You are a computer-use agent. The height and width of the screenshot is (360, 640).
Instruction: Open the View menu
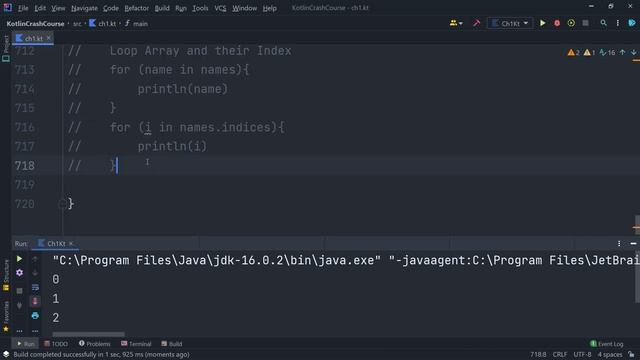point(58,8)
